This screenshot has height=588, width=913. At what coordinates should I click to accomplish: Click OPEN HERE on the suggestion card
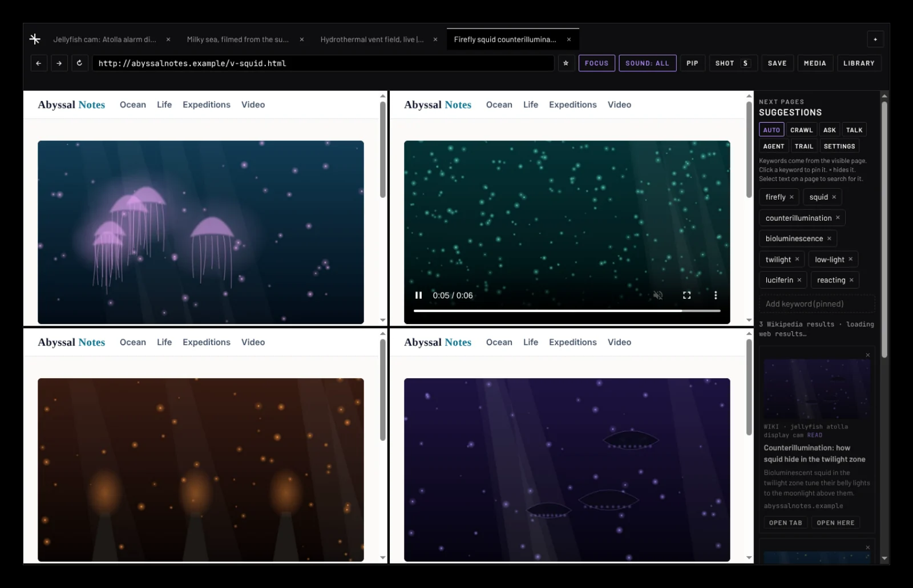pos(835,523)
